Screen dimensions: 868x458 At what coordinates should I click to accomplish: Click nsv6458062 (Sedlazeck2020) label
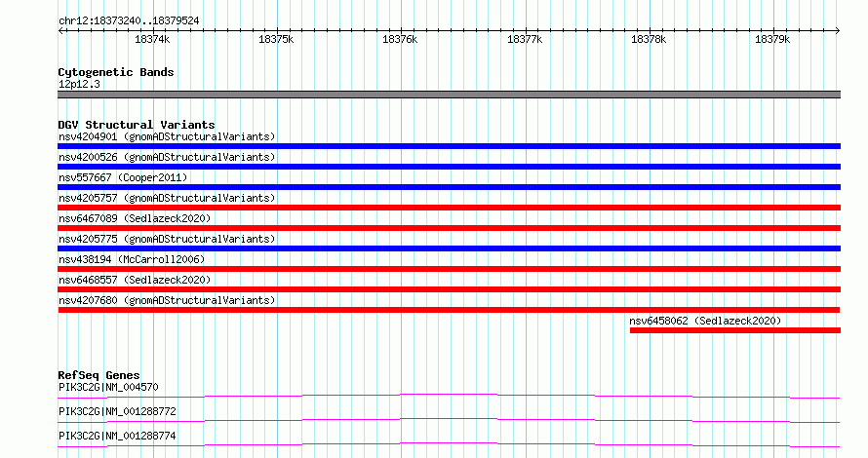[705, 321]
